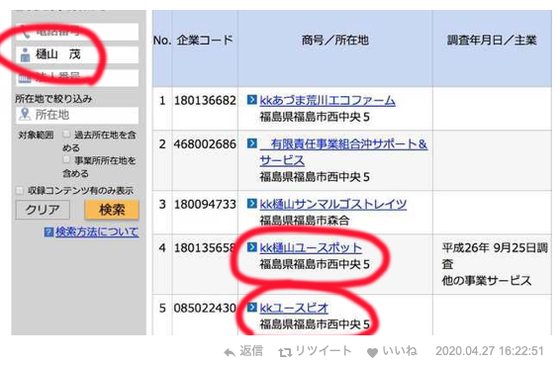Click the person icon in name field

click(25, 55)
